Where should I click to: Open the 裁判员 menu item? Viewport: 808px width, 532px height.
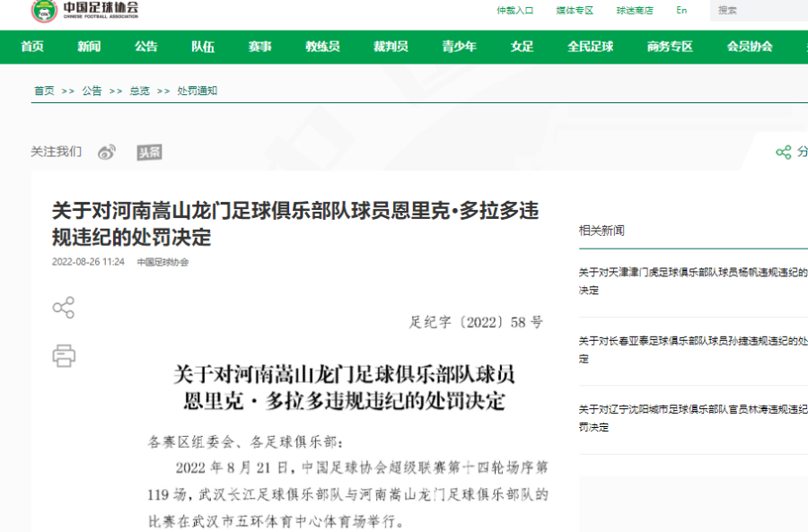pyautogui.click(x=391, y=47)
